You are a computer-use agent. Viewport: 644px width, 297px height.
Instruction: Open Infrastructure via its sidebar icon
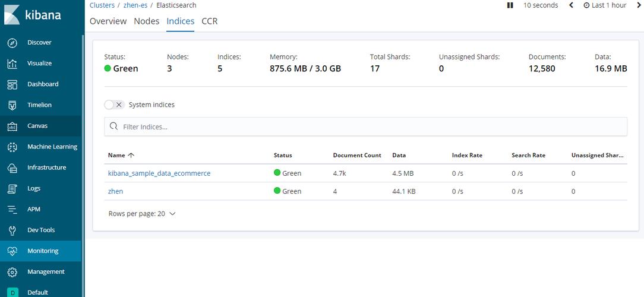(12, 168)
